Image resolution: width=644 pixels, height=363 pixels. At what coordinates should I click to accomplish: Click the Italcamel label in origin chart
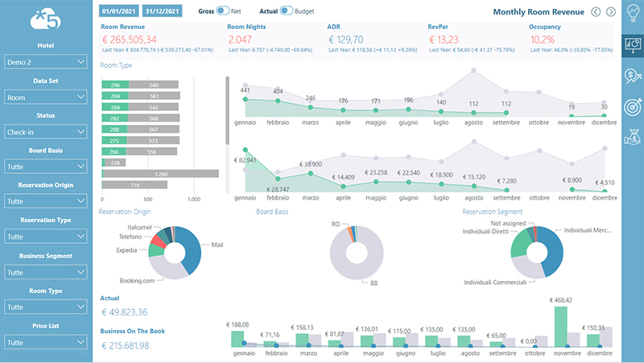(139, 227)
